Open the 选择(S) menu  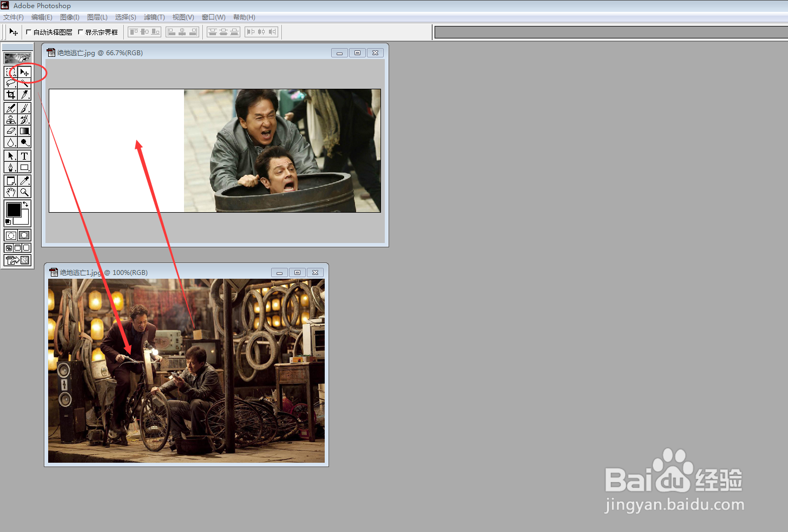click(x=126, y=17)
